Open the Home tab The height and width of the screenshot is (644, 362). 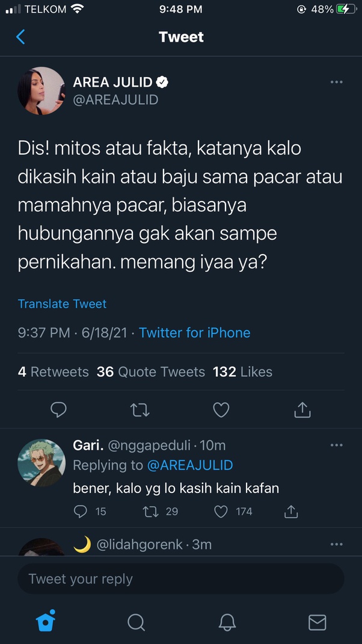[x=46, y=621]
